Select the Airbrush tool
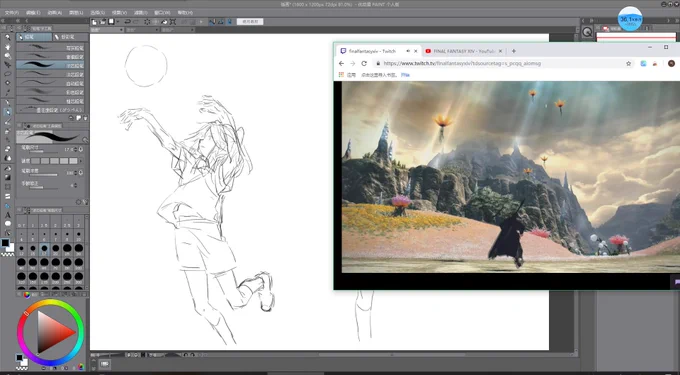 click(7, 130)
